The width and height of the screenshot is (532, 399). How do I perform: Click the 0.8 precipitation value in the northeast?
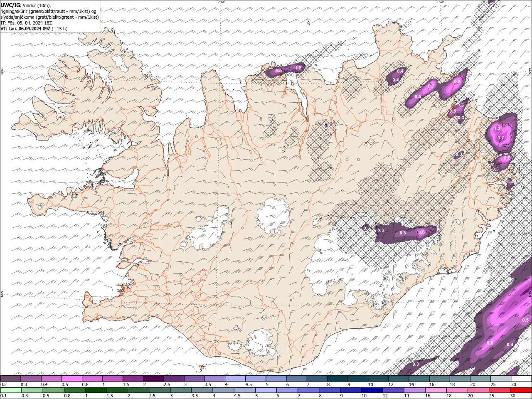pos(457,81)
